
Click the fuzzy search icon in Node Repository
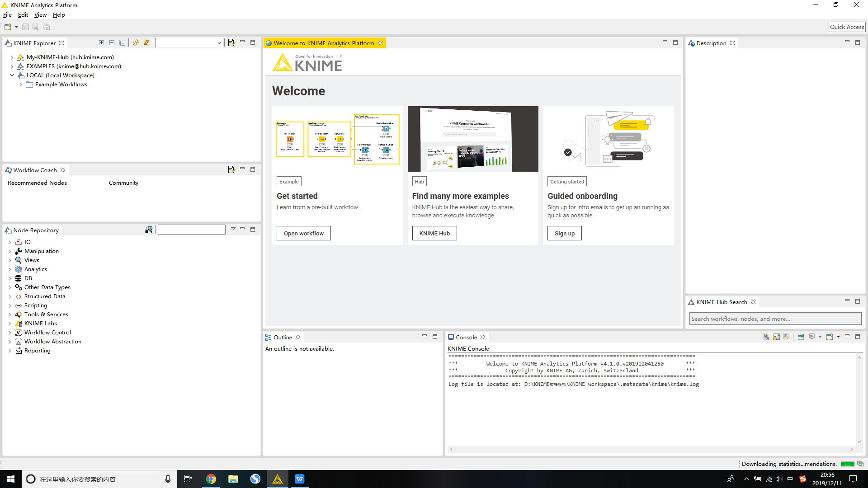(149, 230)
